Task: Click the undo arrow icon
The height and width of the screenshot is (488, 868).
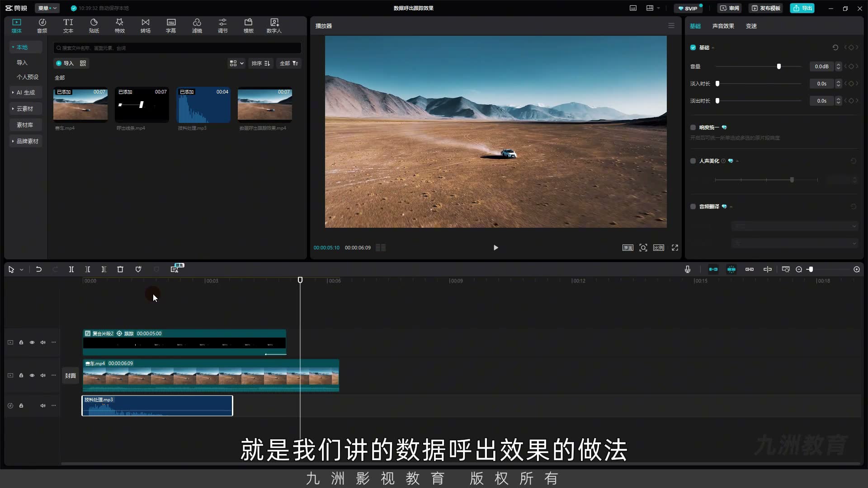Action: [39, 269]
